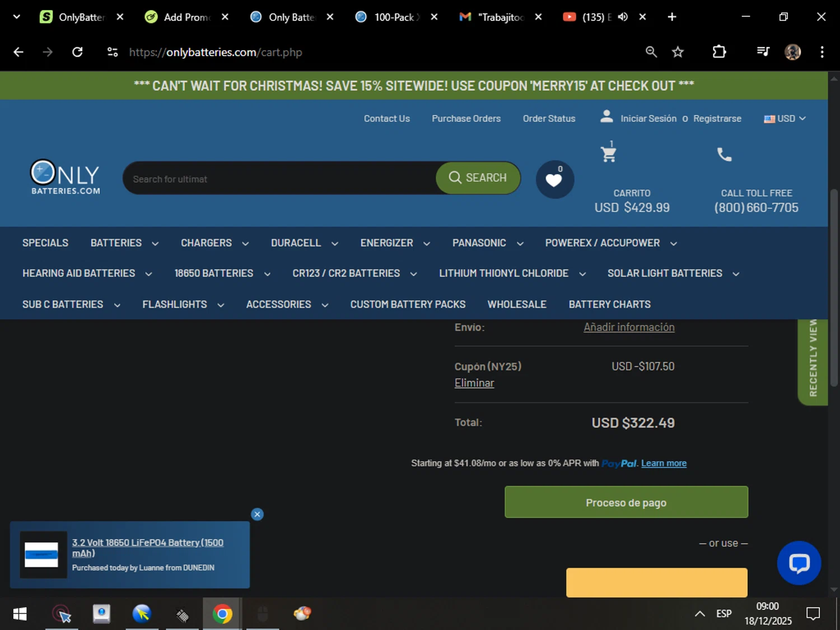Image resolution: width=840 pixels, height=630 pixels.
Task: Click the phone call icon
Action: coord(724,154)
